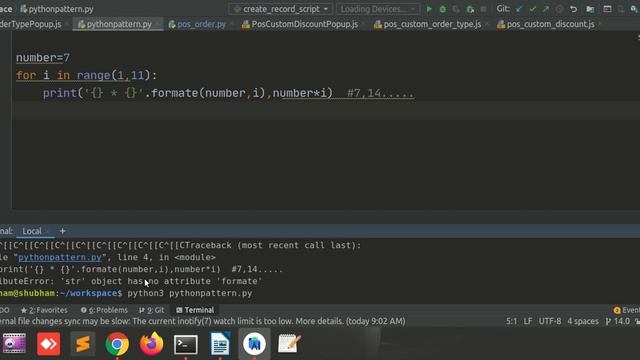Change the LF line separator
Image resolution: width=640 pixels, height=360 pixels.
click(528, 321)
